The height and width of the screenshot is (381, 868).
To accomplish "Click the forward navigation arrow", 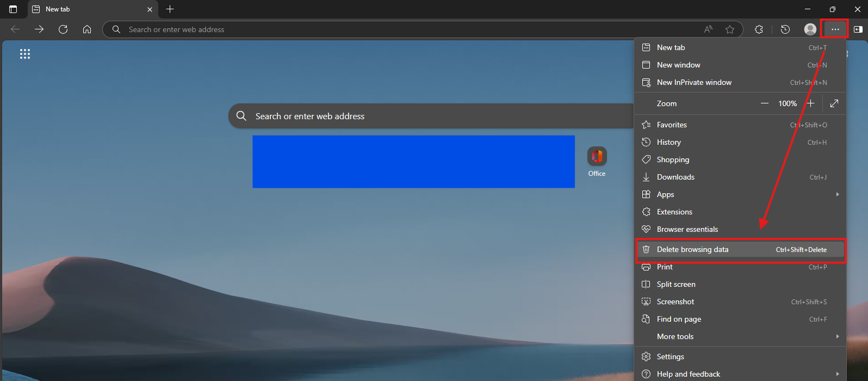I will point(39,29).
